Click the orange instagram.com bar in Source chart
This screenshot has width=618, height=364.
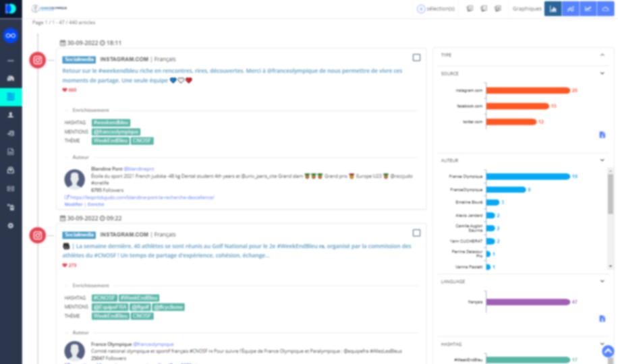[x=528, y=90]
